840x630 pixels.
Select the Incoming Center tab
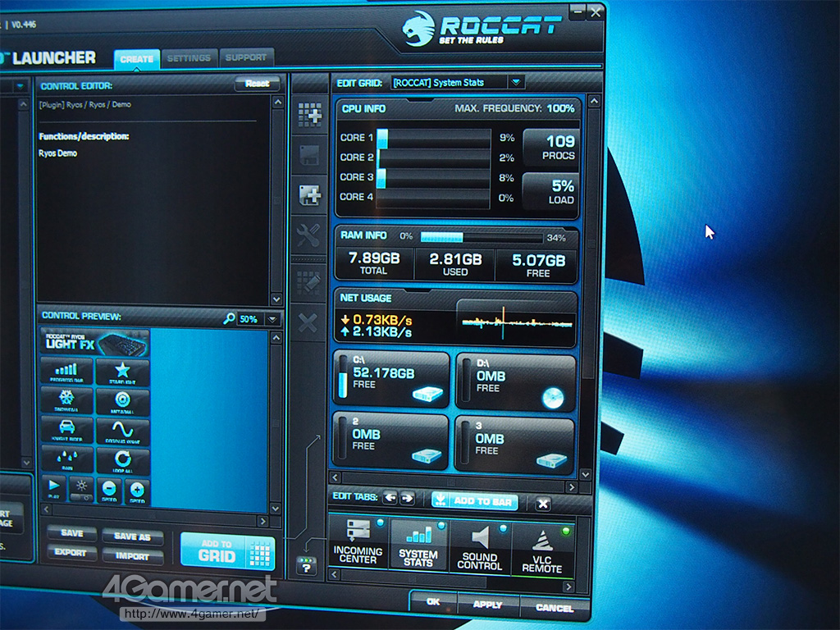358,543
